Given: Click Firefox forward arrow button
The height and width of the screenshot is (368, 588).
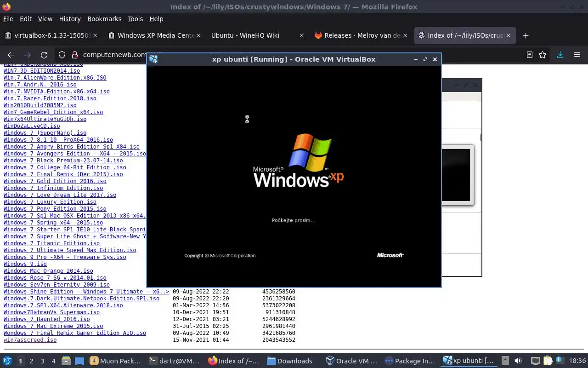Looking at the screenshot, I should point(28,55).
